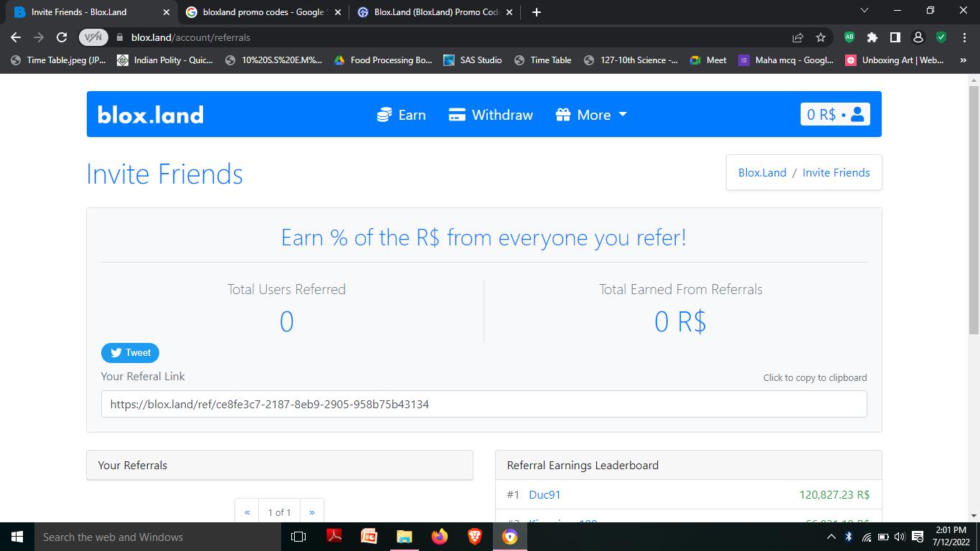This screenshot has width=980, height=551.
Task: Open File Explorer from taskbar
Action: 404,537
